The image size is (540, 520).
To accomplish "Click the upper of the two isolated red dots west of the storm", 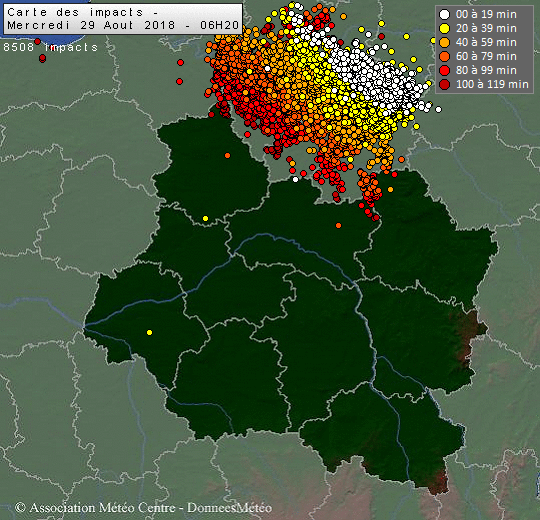I will [x=180, y=62].
